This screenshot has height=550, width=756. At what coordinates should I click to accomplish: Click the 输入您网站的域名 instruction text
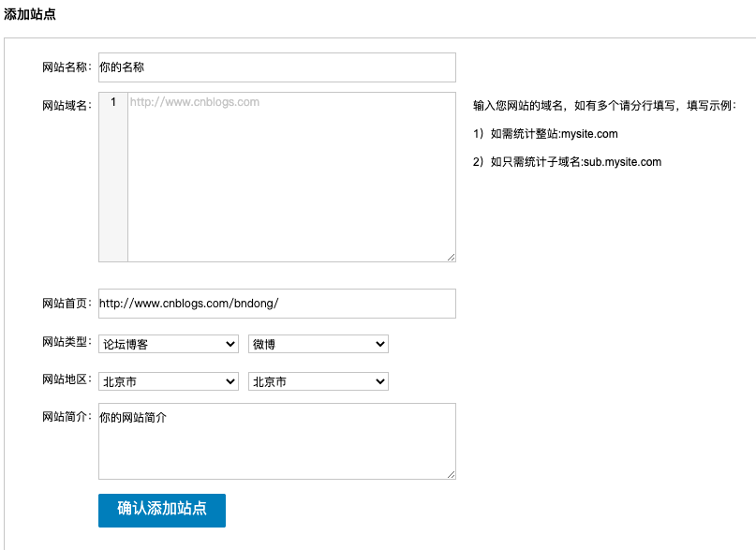(x=604, y=106)
